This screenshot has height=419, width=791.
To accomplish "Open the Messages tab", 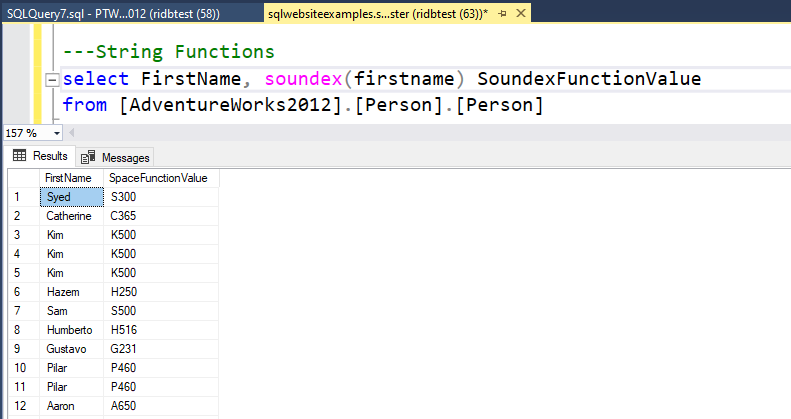I will click(x=115, y=157).
